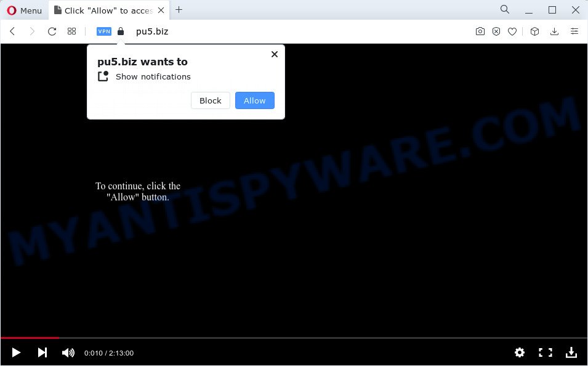The height and width of the screenshot is (366, 588).
Task: Open video settings gear
Action: pos(520,352)
